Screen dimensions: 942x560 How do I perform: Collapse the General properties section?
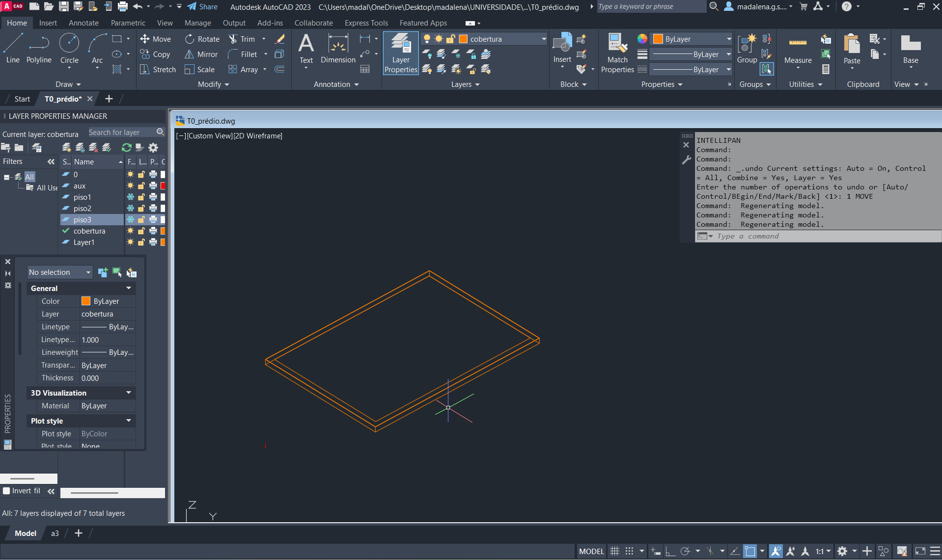point(129,289)
